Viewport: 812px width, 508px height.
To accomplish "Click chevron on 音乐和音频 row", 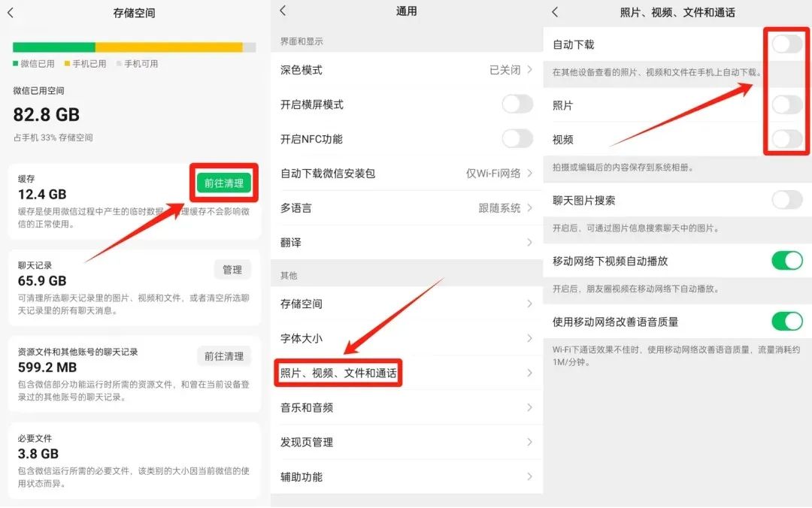I will (529, 407).
